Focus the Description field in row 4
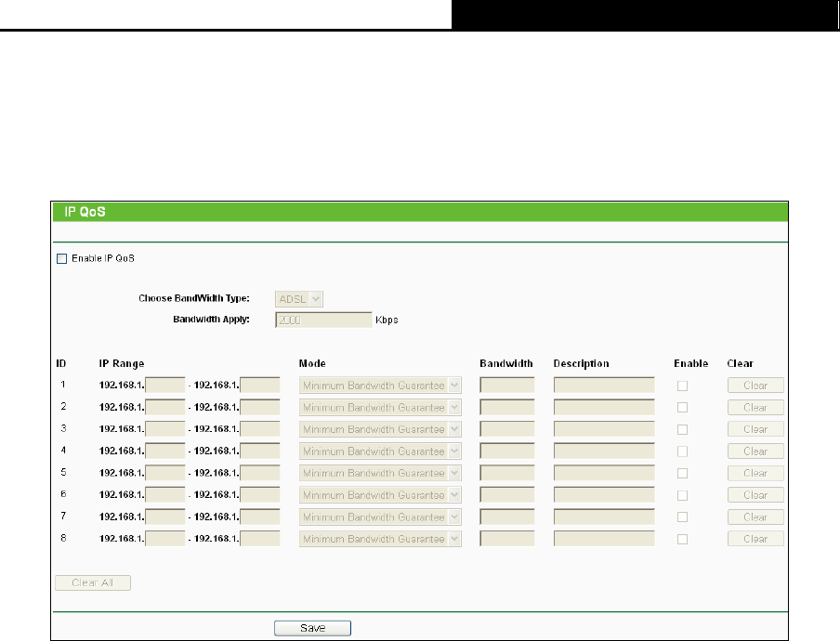Screen dimensions: 840x641 pos(604,451)
